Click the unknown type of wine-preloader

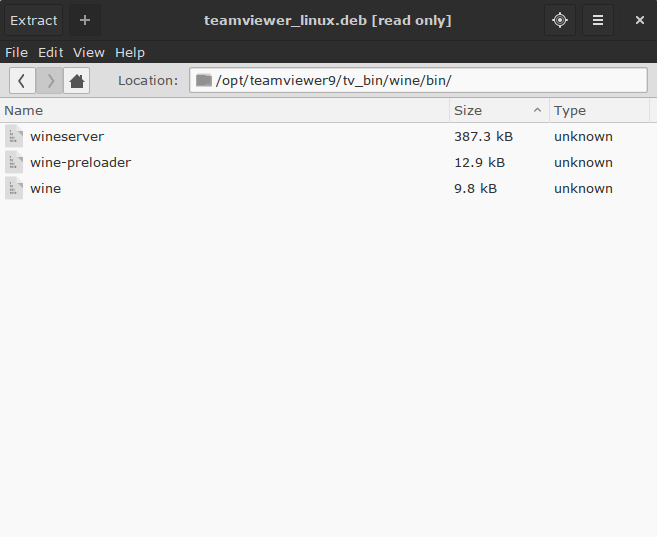click(583, 163)
